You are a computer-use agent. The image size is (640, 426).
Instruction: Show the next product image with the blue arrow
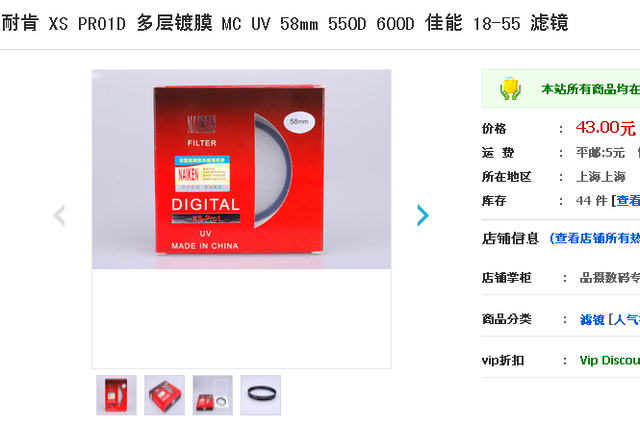click(x=423, y=215)
